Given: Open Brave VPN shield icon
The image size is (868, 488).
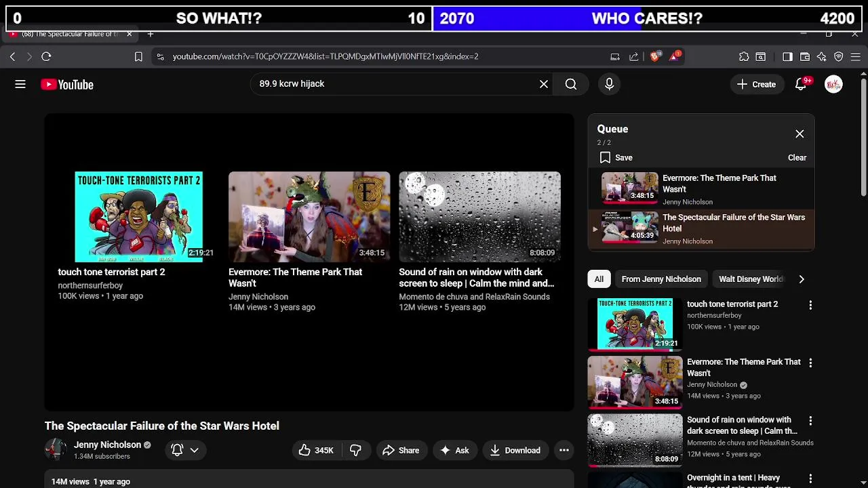Looking at the screenshot, I should (x=839, y=57).
